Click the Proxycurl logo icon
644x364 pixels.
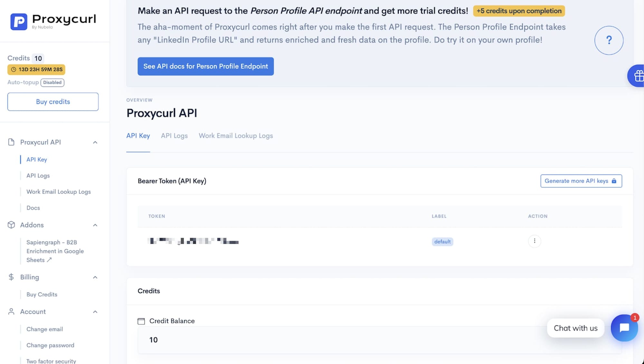19,22
